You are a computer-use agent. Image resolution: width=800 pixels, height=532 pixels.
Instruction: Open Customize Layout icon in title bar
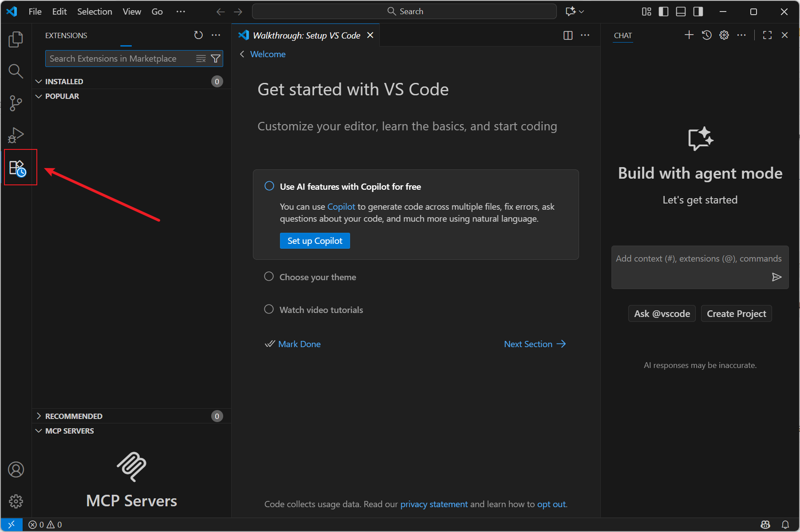pos(646,12)
